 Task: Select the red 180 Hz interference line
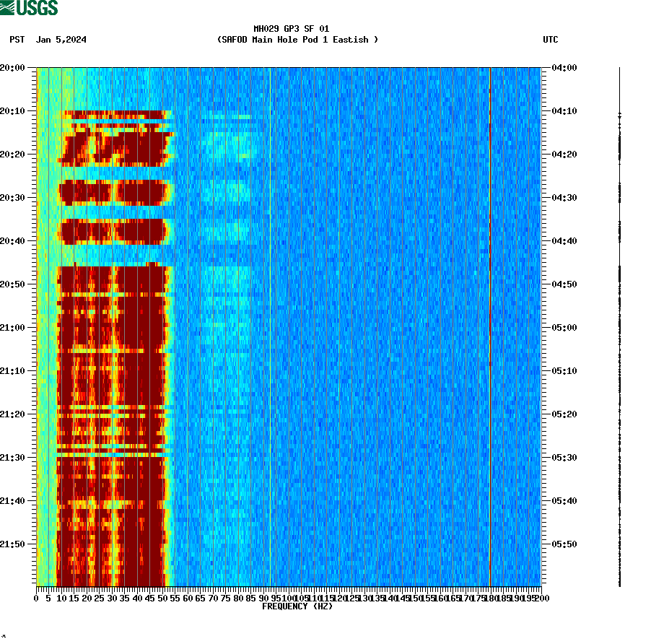[490, 325]
